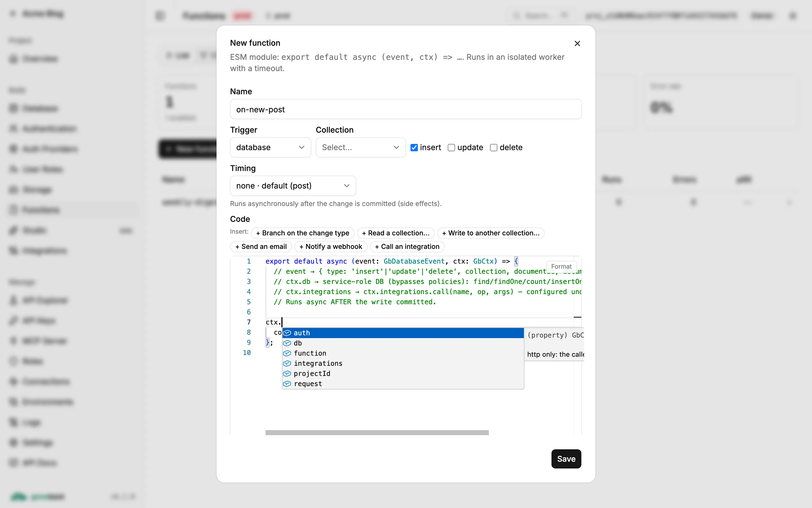Click the function suggestion property icon

[287, 353]
